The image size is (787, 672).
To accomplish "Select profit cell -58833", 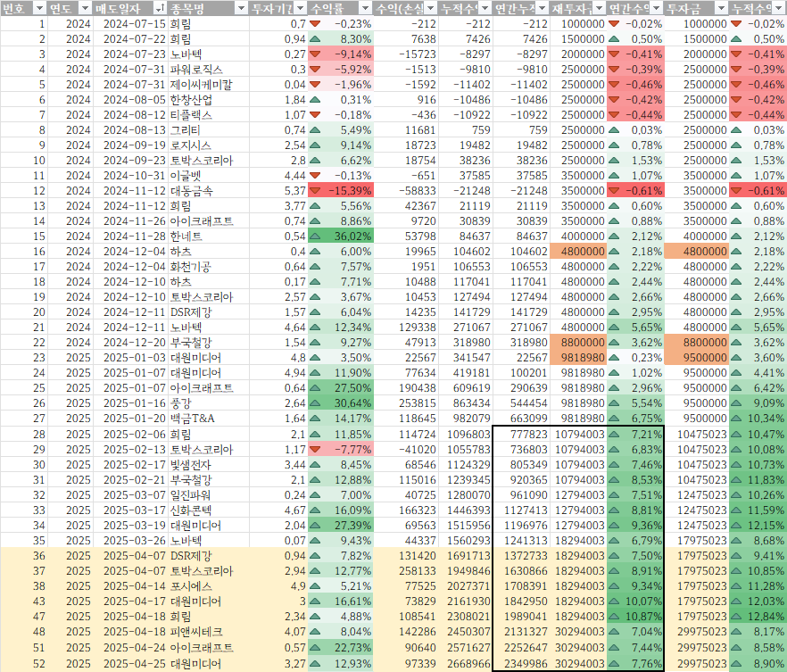I will (x=405, y=191).
